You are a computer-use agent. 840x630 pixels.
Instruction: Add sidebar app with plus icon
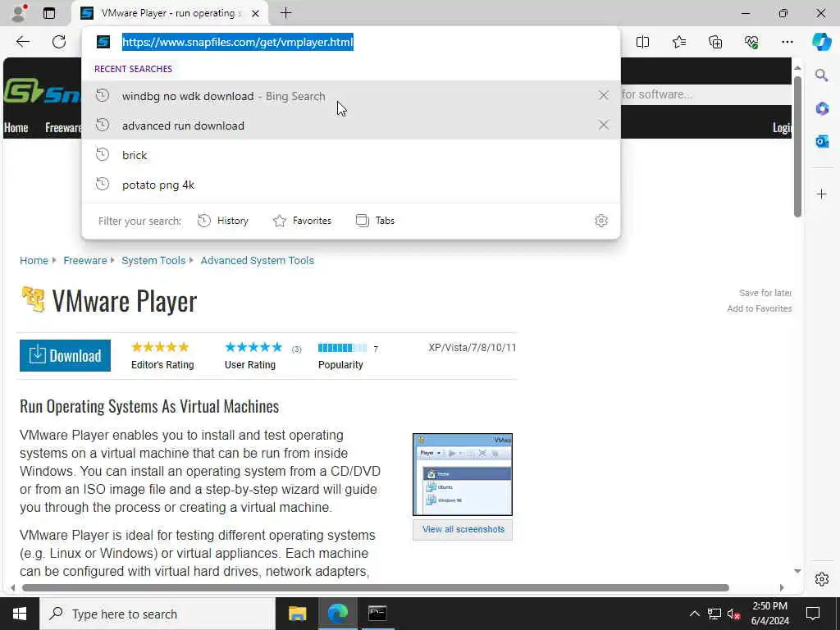coord(822,194)
